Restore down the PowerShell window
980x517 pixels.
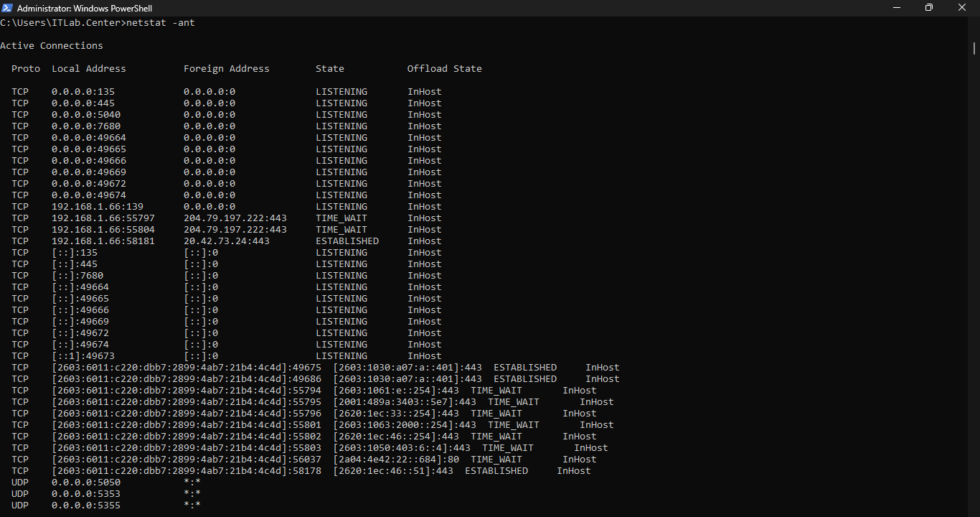coord(929,8)
